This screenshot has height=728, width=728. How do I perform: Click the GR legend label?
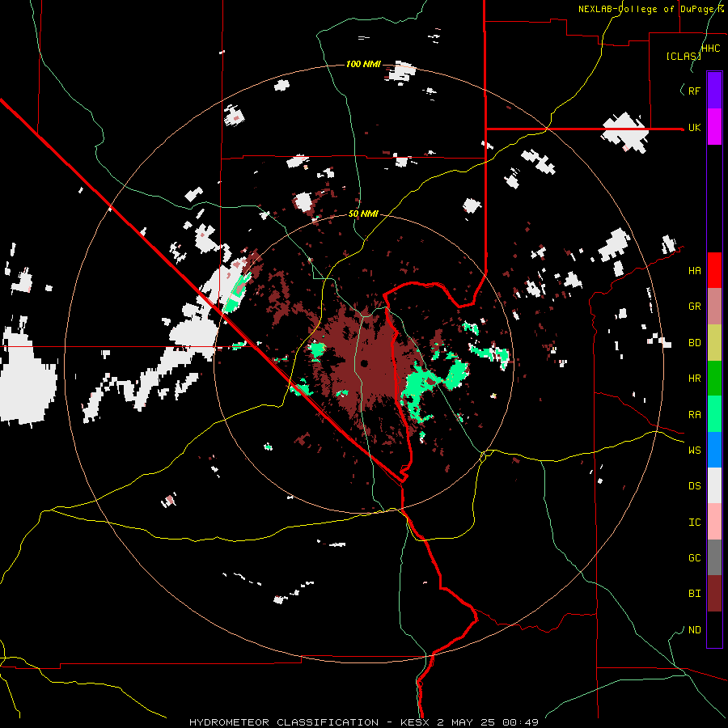(x=694, y=307)
